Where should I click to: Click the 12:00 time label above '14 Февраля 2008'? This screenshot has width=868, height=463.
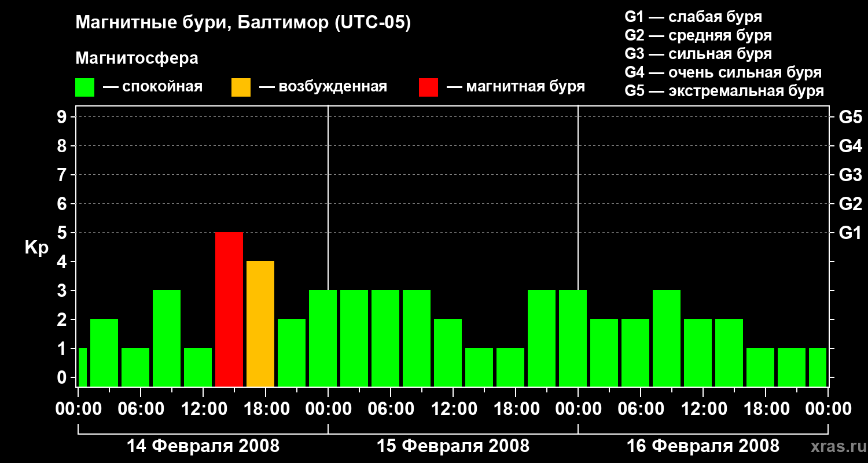pyautogui.click(x=203, y=409)
